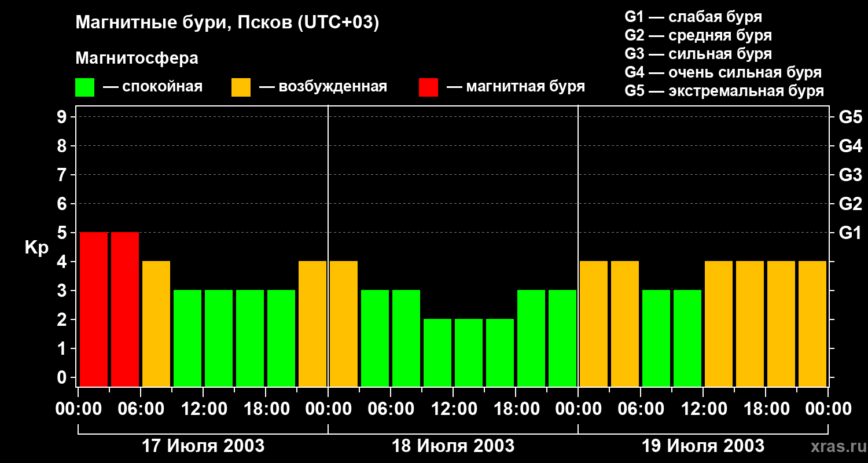The height and width of the screenshot is (463, 868).
Task: Click the red bar for 00:00–03:00 on 17 July
Action: [x=94, y=309]
